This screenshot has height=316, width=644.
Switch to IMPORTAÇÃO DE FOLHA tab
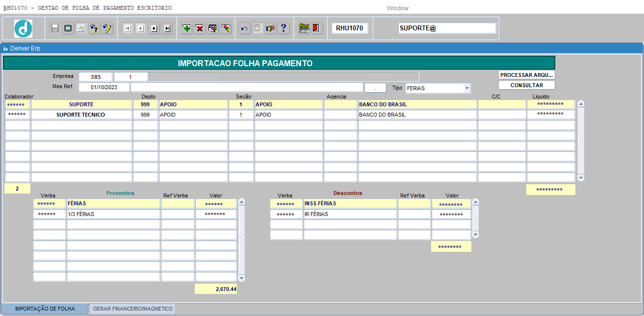[x=45, y=309]
